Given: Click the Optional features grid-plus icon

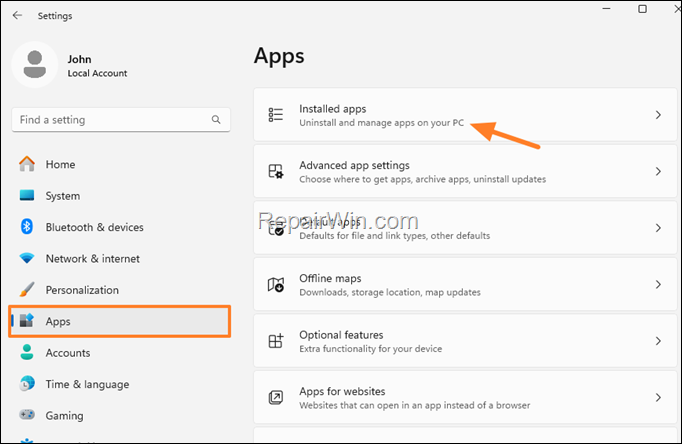Looking at the screenshot, I should pos(276,341).
